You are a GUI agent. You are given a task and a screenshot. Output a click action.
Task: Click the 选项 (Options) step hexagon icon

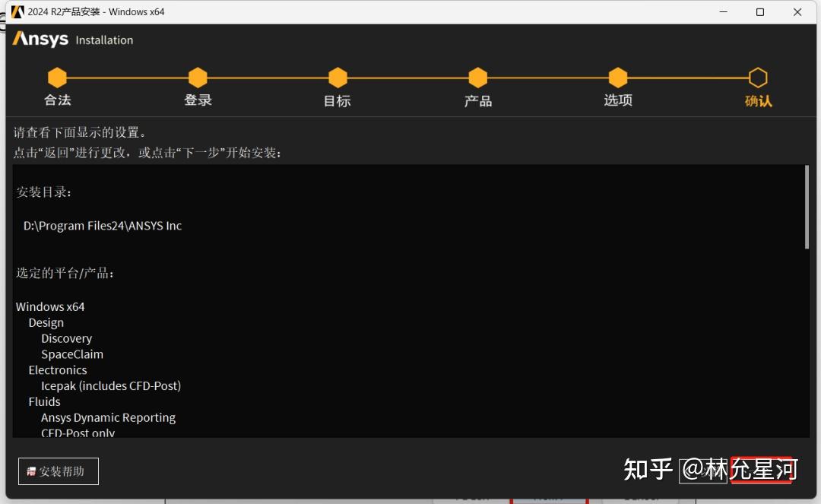coord(617,77)
